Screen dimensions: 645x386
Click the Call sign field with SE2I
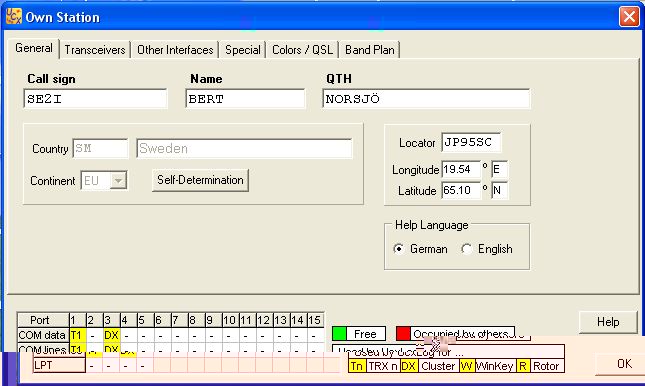[x=95, y=99]
